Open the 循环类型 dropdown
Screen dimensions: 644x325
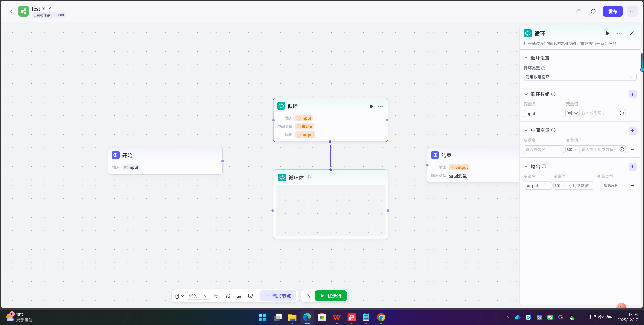(580, 77)
